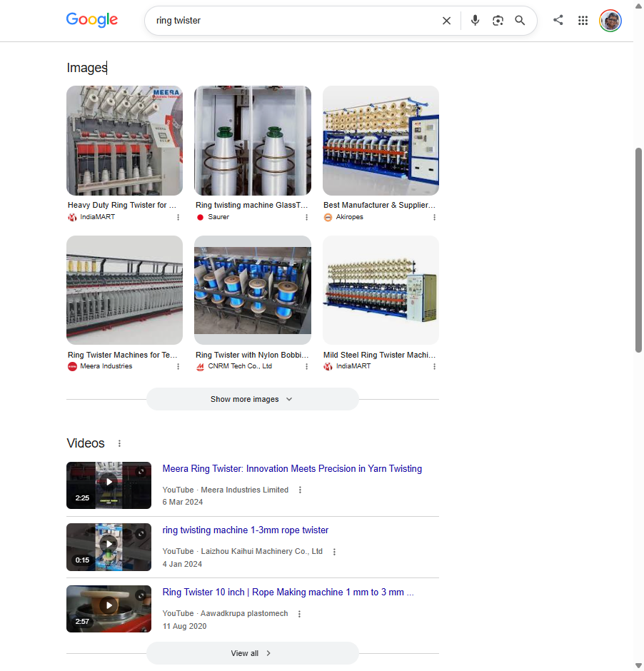The height and width of the screenshot is (671, 644).
Task: Click the Saurer source label
Action: tap(218, 217)
